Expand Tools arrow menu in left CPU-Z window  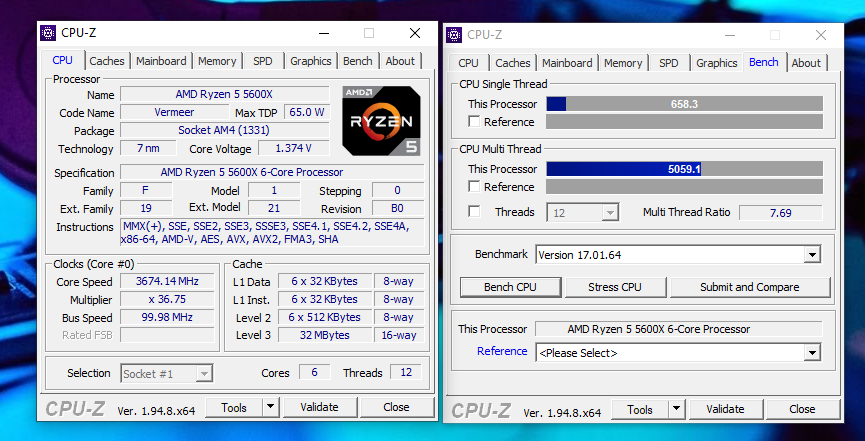pos(270,408)
